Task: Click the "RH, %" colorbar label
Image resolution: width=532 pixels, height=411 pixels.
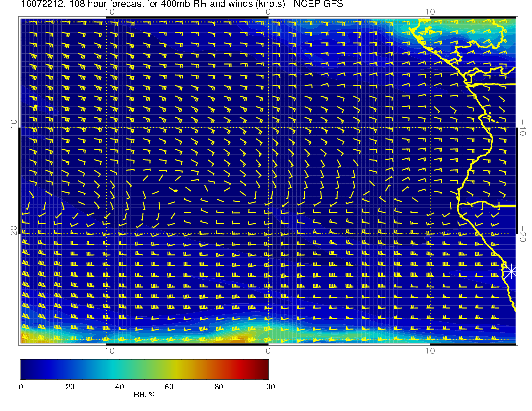Action: pos(144,395)
